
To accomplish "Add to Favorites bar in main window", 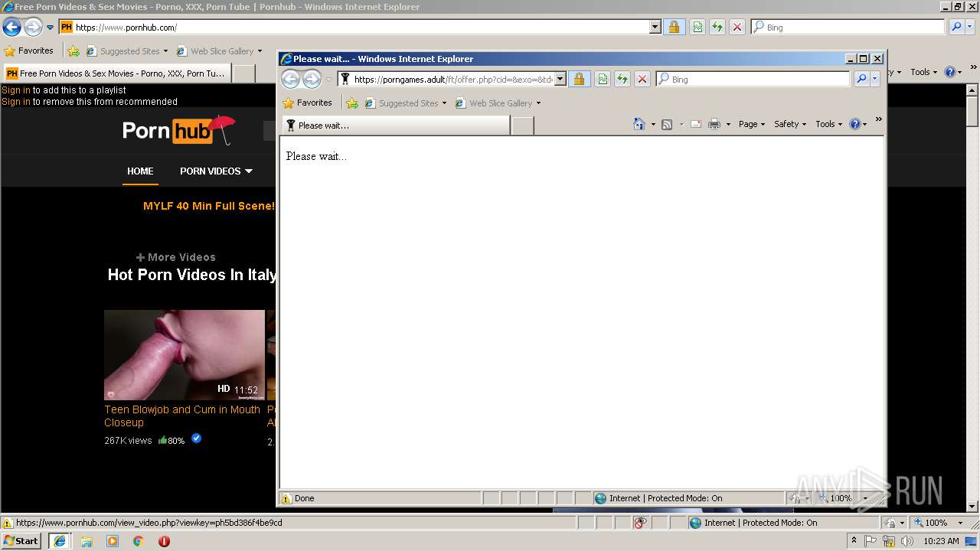I will click(x=73, y=51).
